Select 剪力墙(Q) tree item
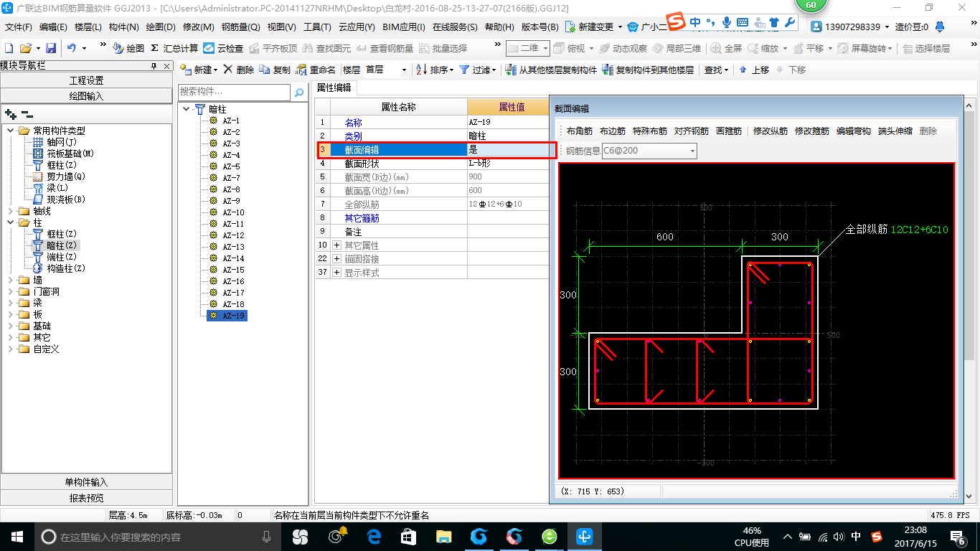Image resolution: width=980 pixels, height=551 pixels. [x=66, y=176]
